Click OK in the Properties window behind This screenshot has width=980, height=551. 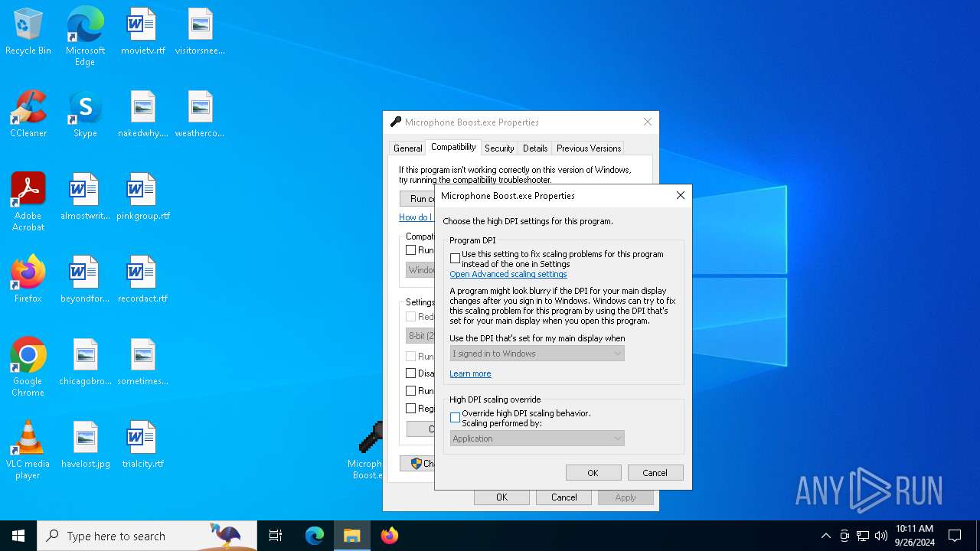tap(501, 497)
